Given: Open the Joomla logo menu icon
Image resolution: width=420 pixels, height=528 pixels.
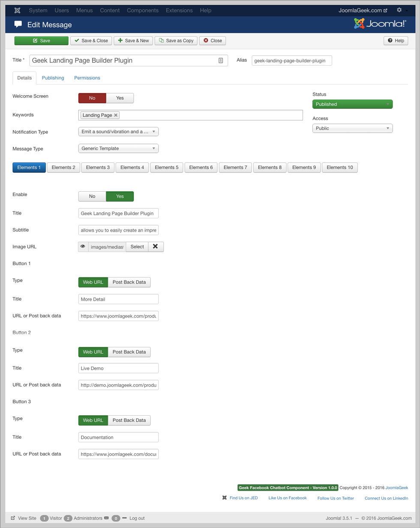Looking at the screenshot, I should pyautogui.click(x=17, y=10).
